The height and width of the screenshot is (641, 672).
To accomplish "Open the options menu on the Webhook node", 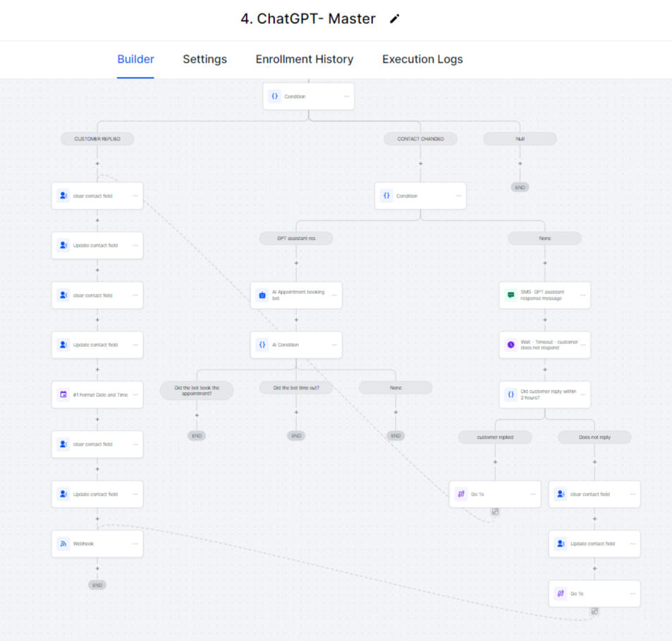I will click(x=135, y=543).
